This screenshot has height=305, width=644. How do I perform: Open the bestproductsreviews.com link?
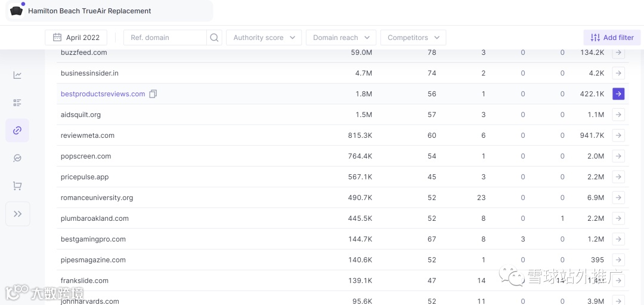103,94
